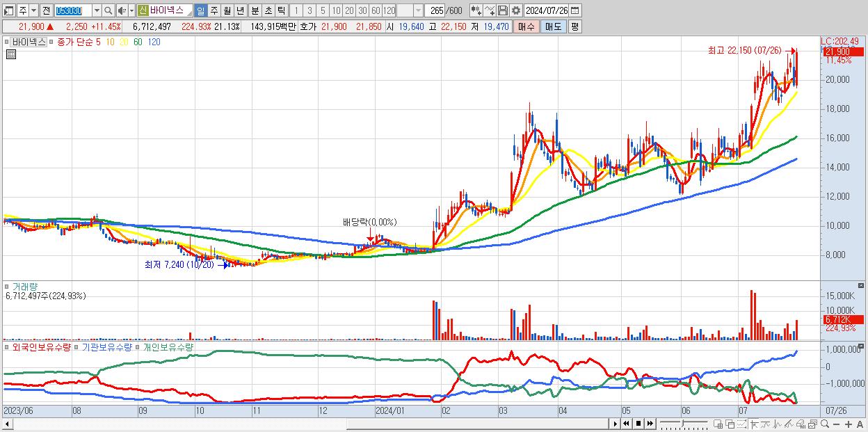
Task: Expand the 바이넥스 stock name selector
Action: pos(189,13)
